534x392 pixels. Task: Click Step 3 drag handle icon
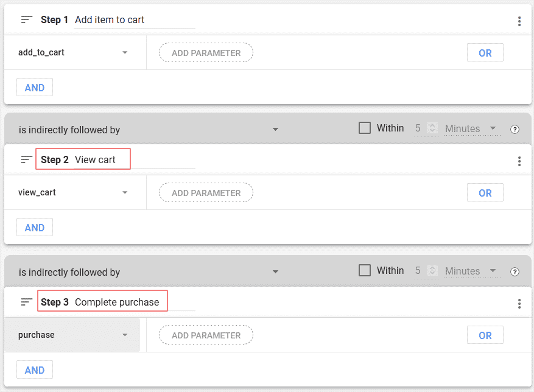pyautogui.click(x=26, y=302)
